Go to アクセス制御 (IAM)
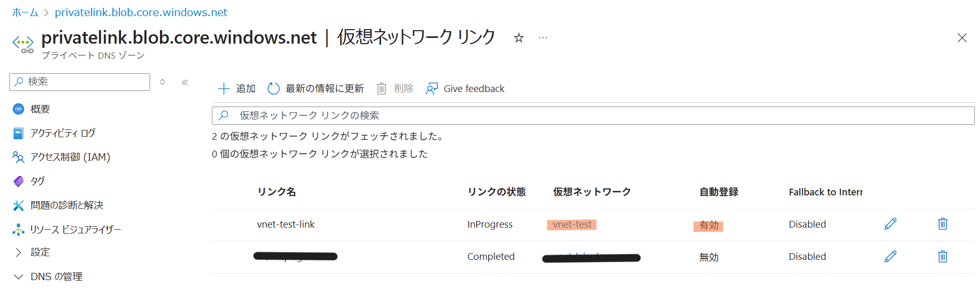Image resolution: width=980 pixels, height=290 pixels. pos(70,157)
